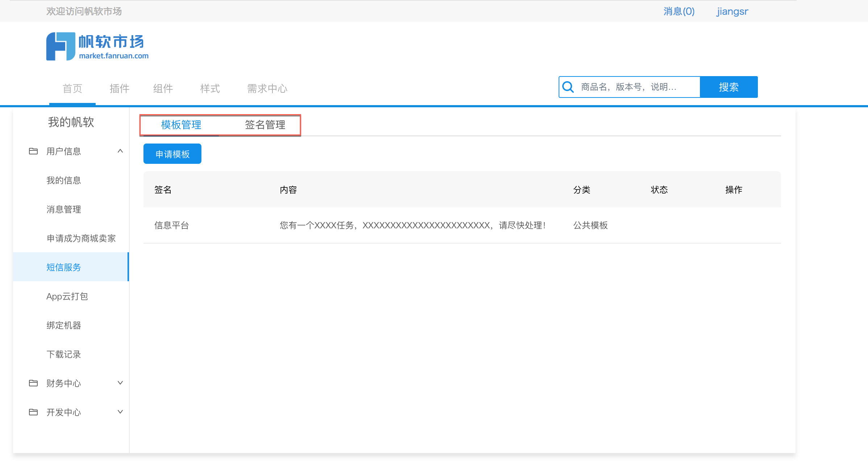Click the search magnifier icon
The image size is (868, 469).
(x=568, y=87)
